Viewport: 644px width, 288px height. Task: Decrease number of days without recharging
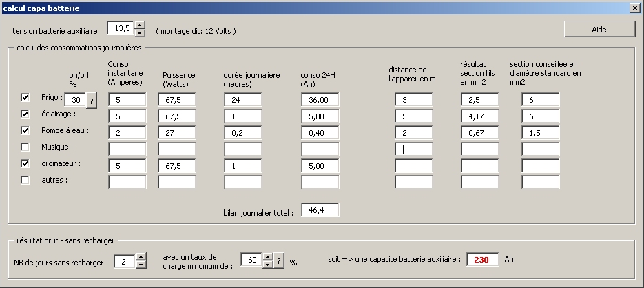pos(141,264)
